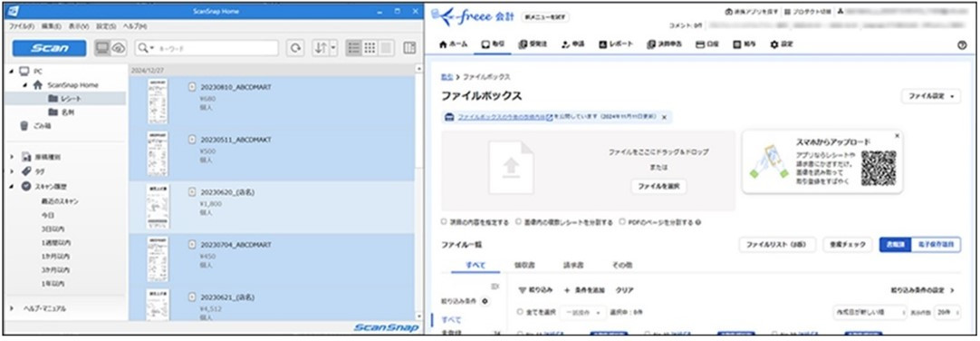Switch to 電子保存項目 view toggle

point(936,245)
